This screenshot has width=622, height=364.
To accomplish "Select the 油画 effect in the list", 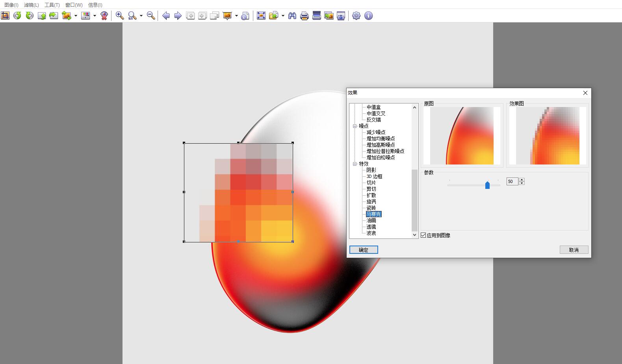I will 371,220.
